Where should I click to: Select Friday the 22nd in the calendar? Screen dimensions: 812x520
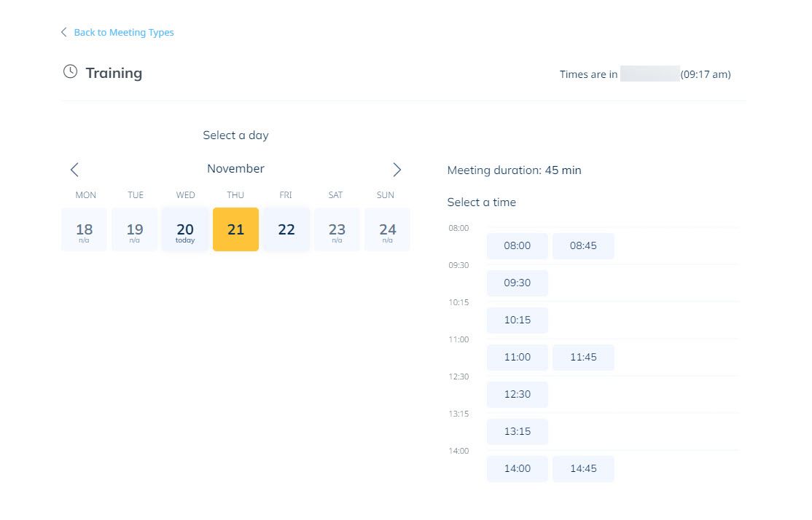(286, 229)
